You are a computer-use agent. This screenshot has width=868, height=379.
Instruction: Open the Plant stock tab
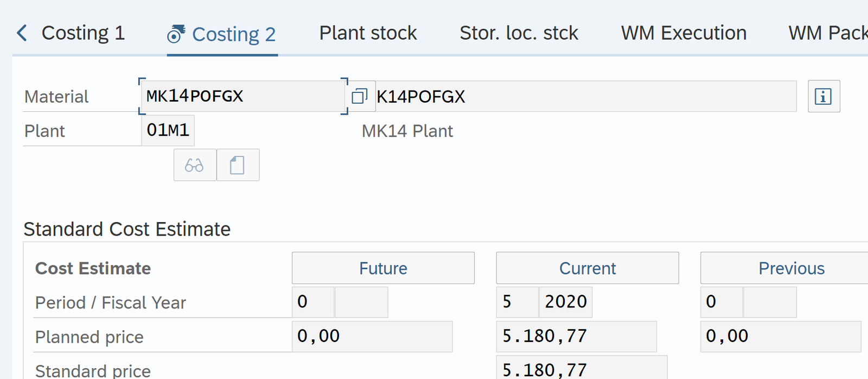[x=368, y=33]
